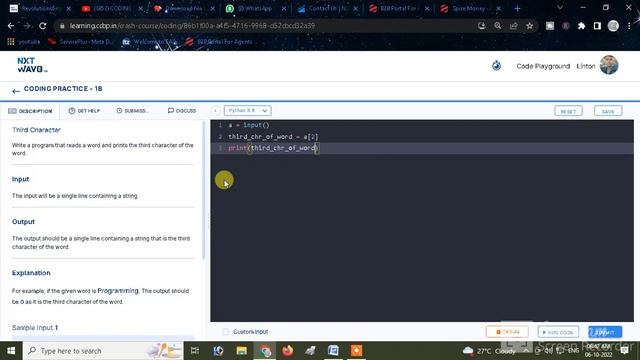The height and width of the screenshot is (360, 640).
Task: Click the timer icon beside Code Playground
Action: (x=496, y=65)
